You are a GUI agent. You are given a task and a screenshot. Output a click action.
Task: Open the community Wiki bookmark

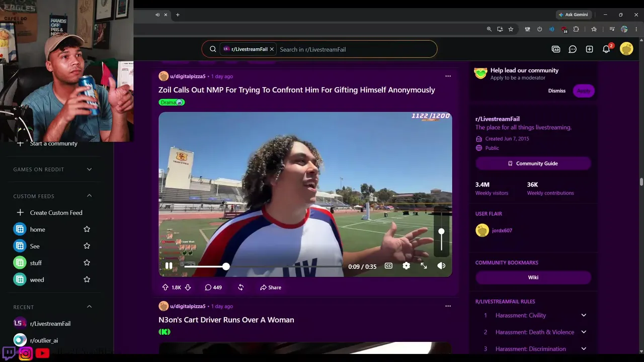(x=533, y=277)
